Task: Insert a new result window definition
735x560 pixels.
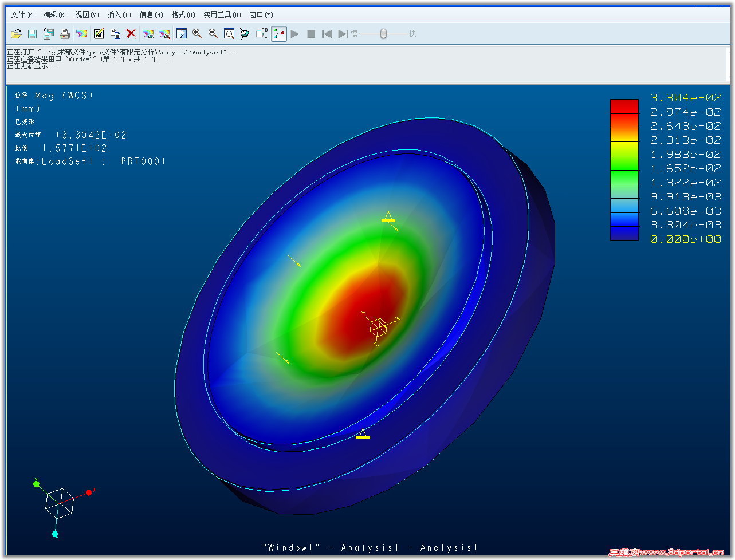Action: pos(82,34)
